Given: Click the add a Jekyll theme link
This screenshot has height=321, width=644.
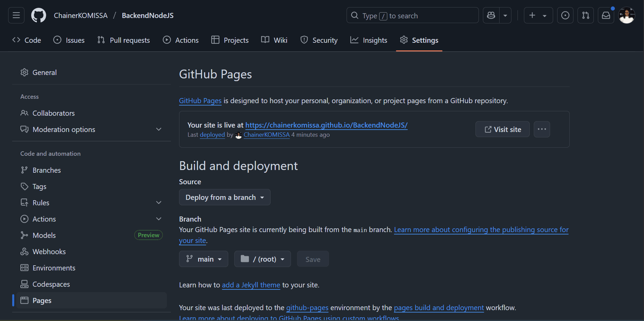Looking at the screenshot, I should click(x=251, y=285).
